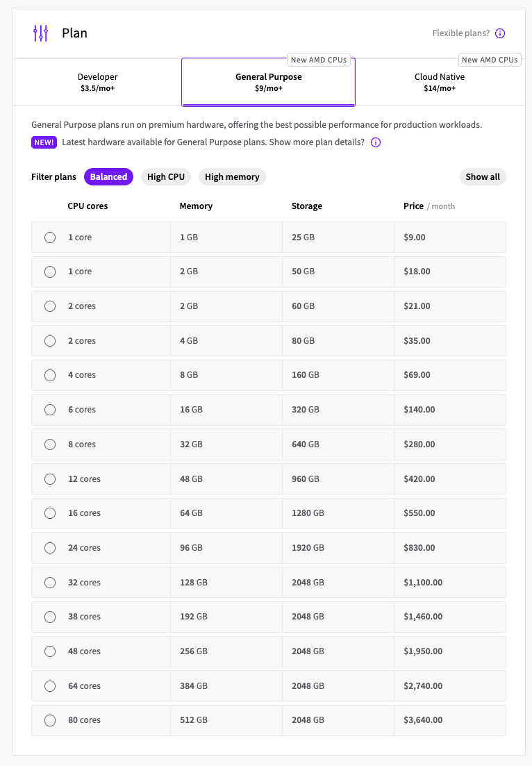Click the Show all button
The height and width of the screenshot is (766, 532).
(483, 177)
